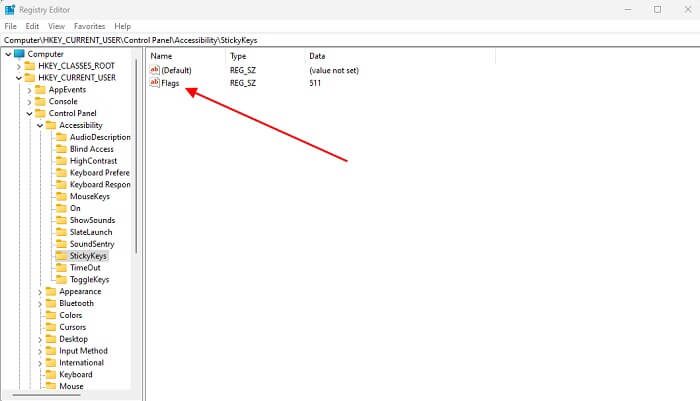Expand the Input Method key
The image size is (700, 401).
40,352
